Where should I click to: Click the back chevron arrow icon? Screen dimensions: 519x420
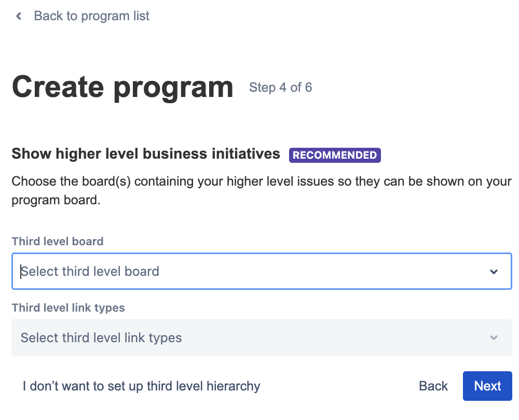pos(19,16)
